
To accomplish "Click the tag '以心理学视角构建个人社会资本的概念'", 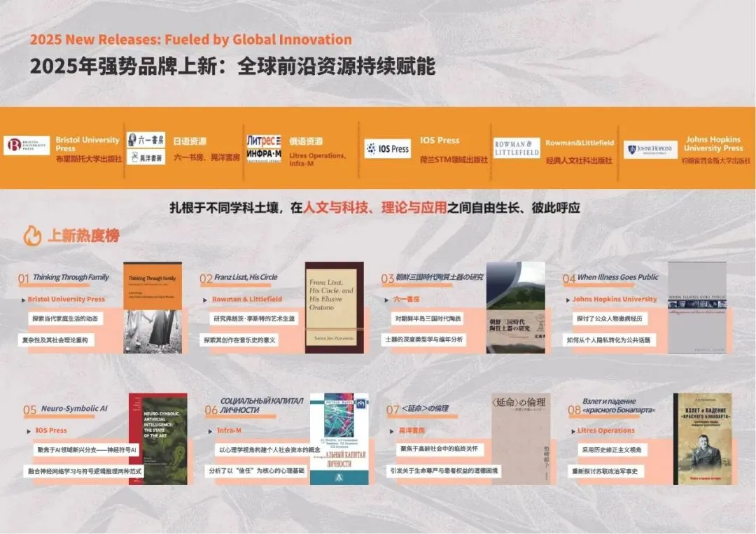I will 269,450.
